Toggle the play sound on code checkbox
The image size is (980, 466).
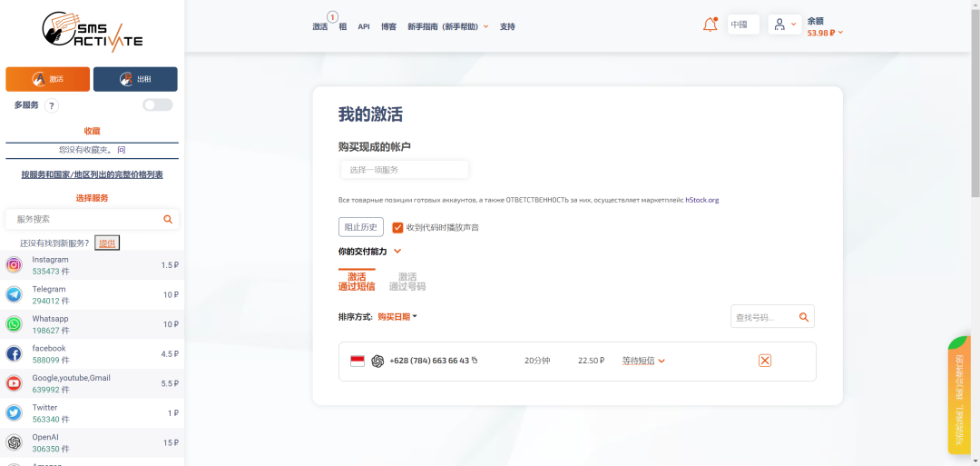click(x=397, y=227)
